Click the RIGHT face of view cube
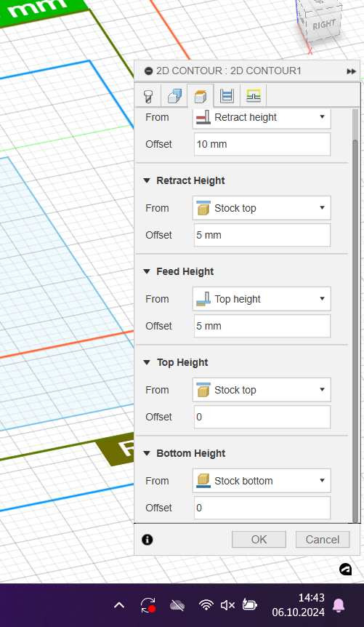 pyautogui.click(x=323, y=25)
